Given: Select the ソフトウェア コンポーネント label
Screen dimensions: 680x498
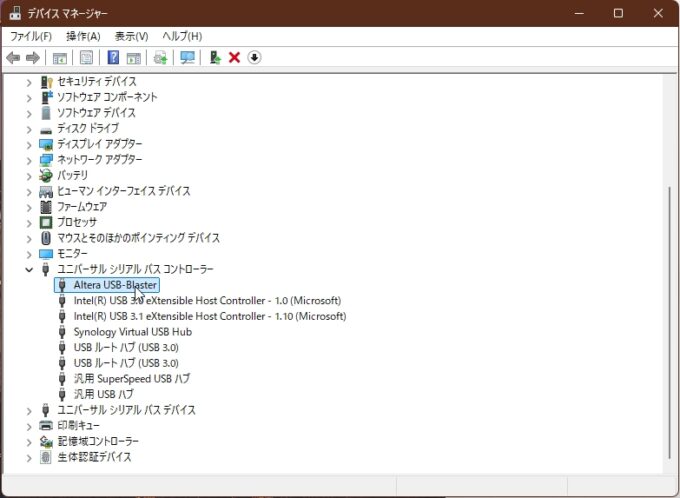Looking at the screenshot, I should pyautogui.click(x=107, y=97).
